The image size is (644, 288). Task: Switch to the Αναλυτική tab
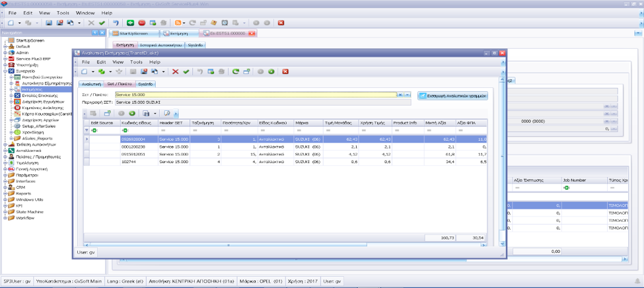90,84
